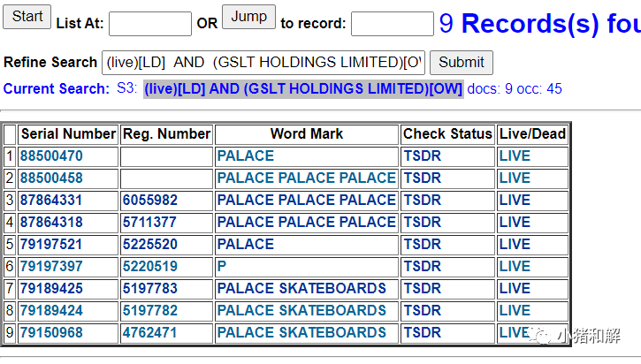Click the Reg. Number column header

[x=167, y=134]
